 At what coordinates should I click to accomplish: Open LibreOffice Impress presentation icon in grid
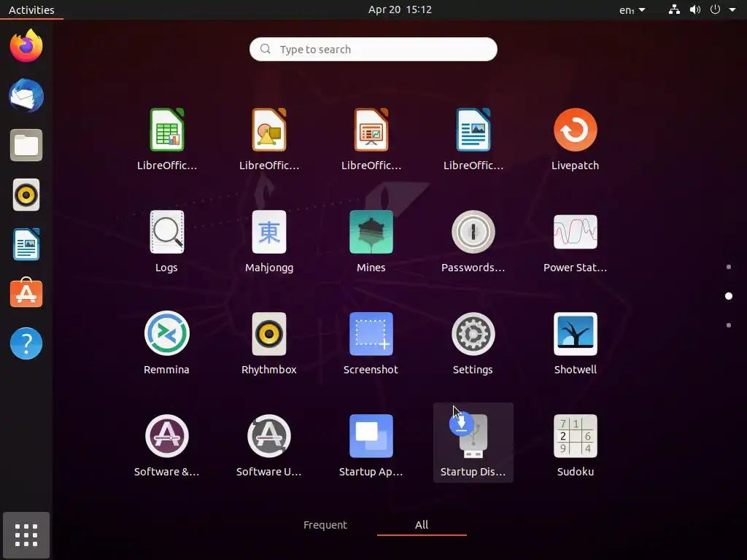[x=371, y=130]
